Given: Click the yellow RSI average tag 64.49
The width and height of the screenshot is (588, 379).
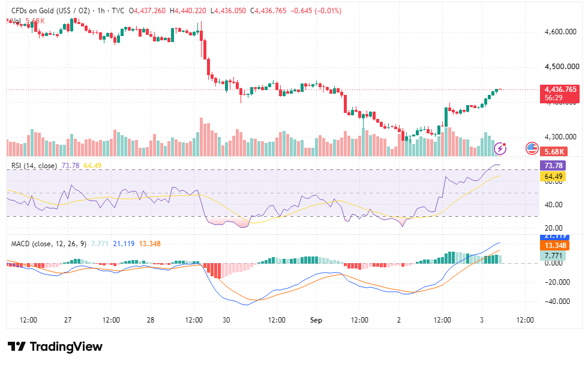Looking at the screenshot, I should pyautogui.click(x=553, y=177).
